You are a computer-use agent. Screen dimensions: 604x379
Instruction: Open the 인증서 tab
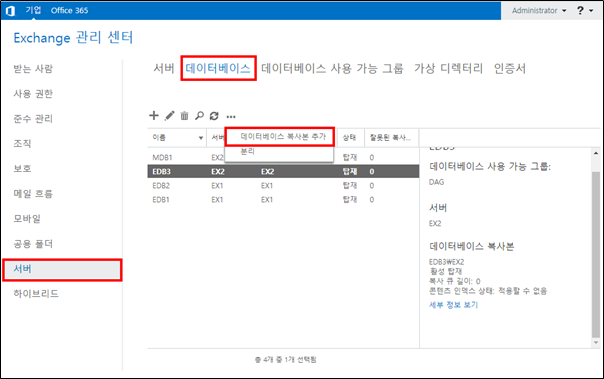(510, 68)
